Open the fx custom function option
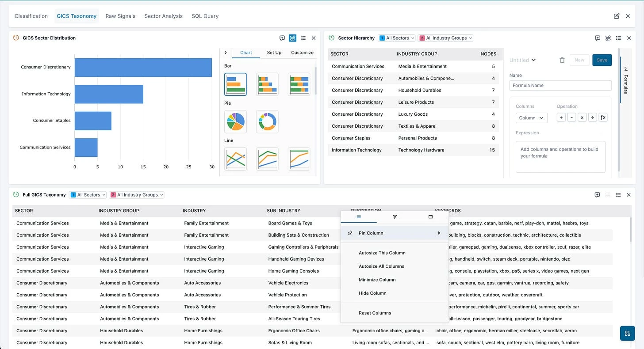644x349 pixels. (602, 117)
